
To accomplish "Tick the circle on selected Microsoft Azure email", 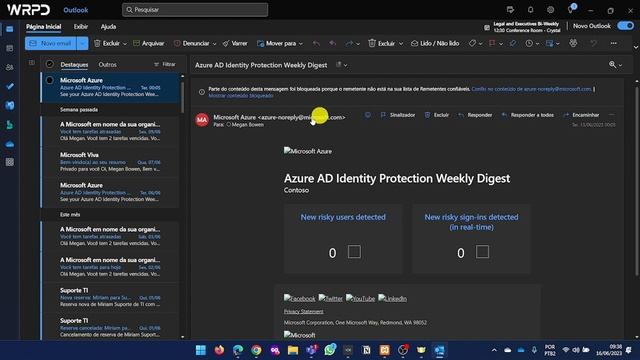I will click(x=49, y=80).
